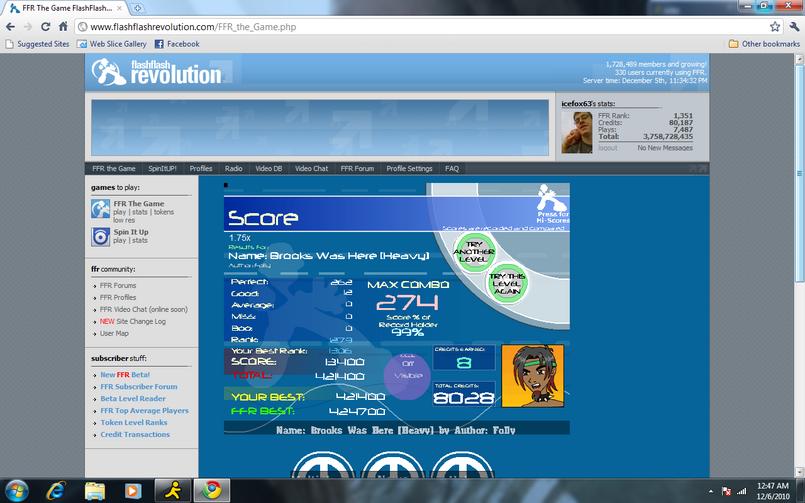Click the character avatar portrait
This screenshot has width=805, height=503.
[x=533, y=376]
